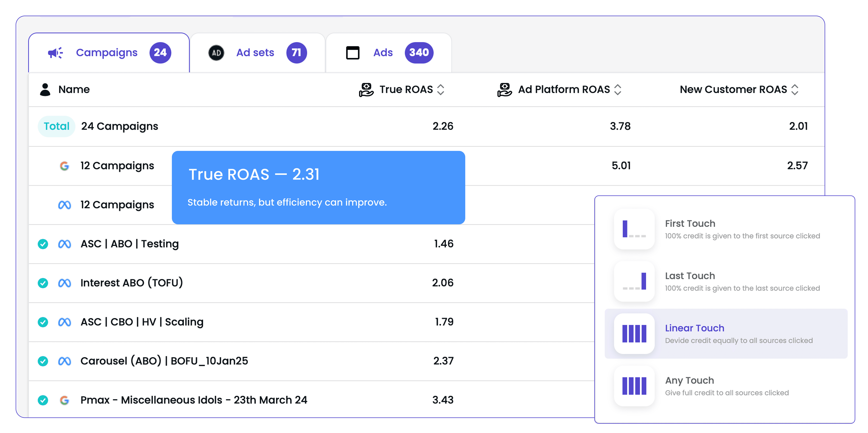The image size is (868, 433).
Task: Select Linear Touch attribution model
Action: point(726,334)
